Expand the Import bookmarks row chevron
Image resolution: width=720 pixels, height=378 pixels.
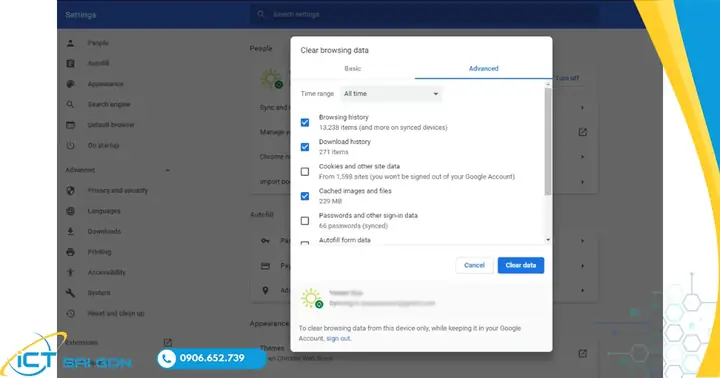coord(582,182)
